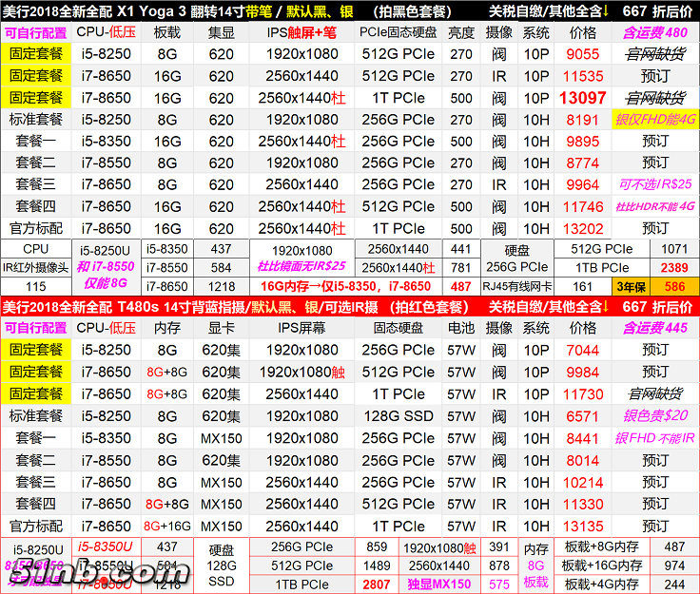Select the '974' memory upgrade price
The height and width of the screenshot is (594, 700).
pyautogui.click(x=674, y=565)
